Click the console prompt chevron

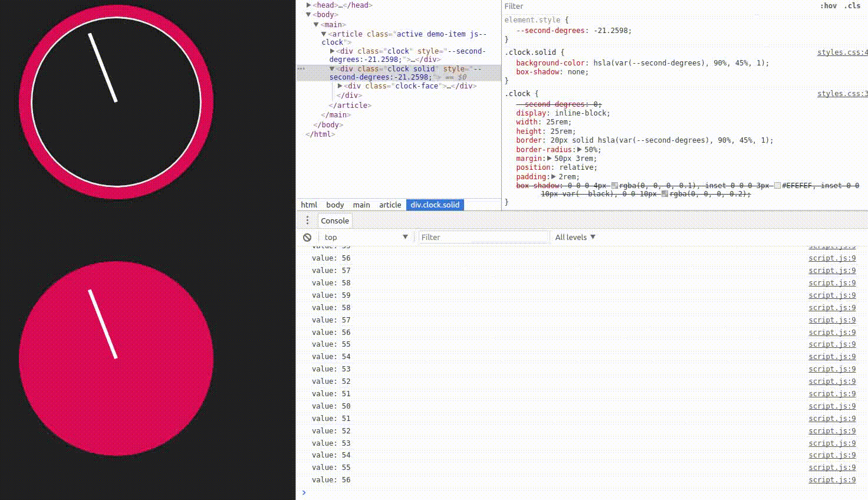(x=304, y=492)
